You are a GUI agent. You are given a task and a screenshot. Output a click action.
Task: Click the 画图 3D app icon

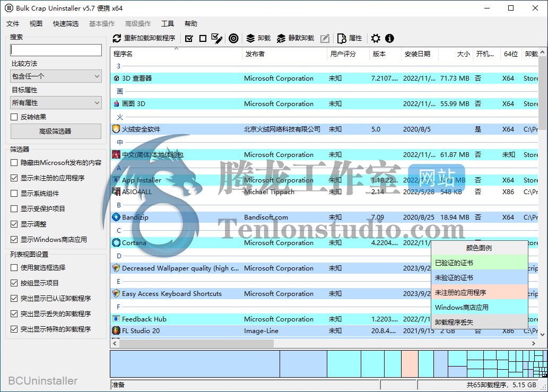[116, 104]
